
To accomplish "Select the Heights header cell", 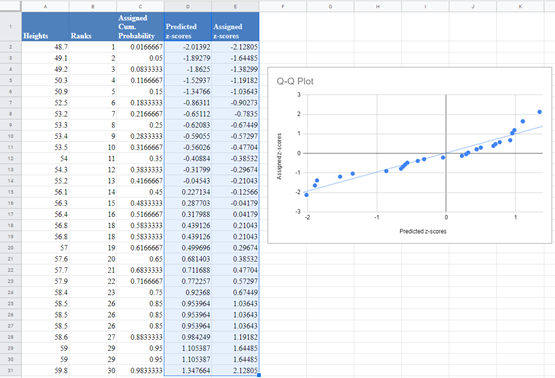I will click(46, 27).
